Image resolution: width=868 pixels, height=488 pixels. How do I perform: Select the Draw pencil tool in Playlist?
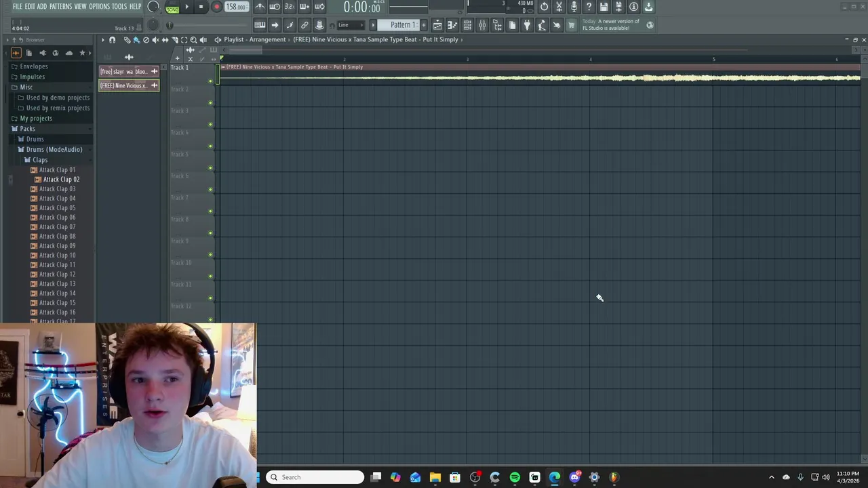click(x=127, y=40)
